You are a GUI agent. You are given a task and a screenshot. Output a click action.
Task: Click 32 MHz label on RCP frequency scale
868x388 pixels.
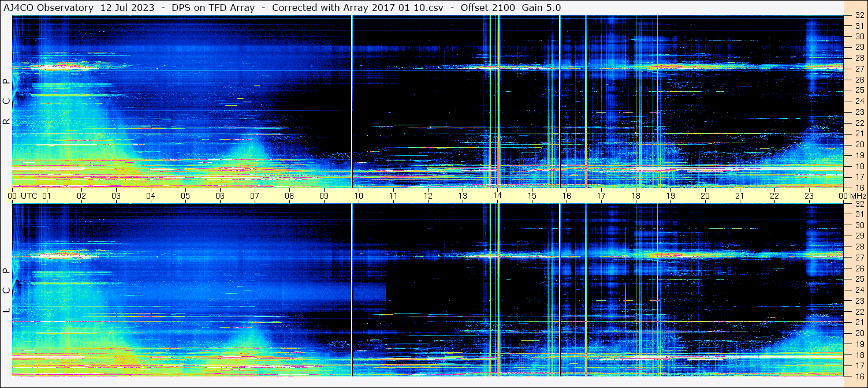point(859,16)
